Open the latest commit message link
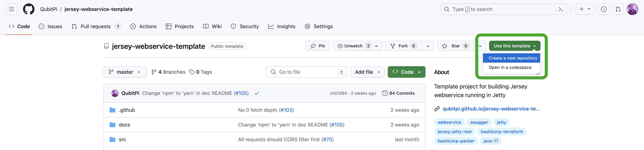The width and height of the screenshot is (644, 150). point(187,93)
